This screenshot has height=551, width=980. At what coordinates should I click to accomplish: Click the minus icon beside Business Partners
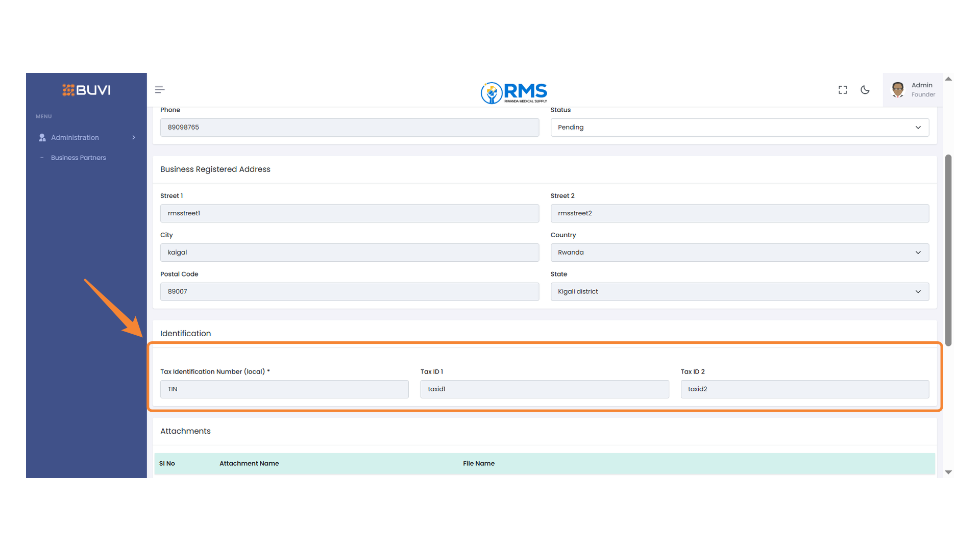click(x=42, y=157)
